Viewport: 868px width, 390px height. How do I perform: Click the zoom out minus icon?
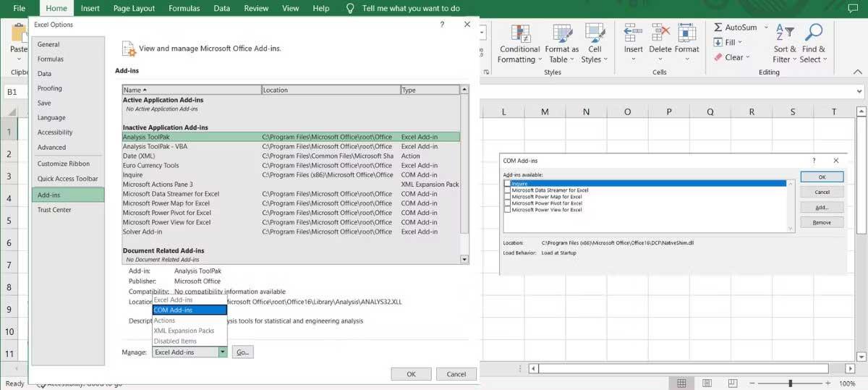[x=753, y=383]
